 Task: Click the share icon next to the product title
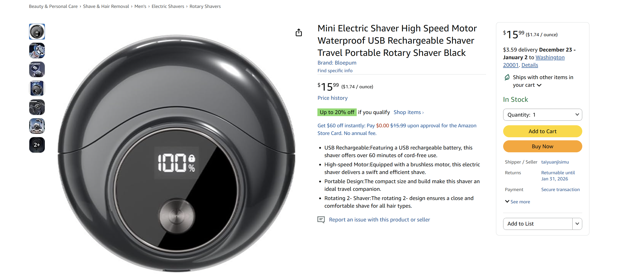tap(299, 32)
